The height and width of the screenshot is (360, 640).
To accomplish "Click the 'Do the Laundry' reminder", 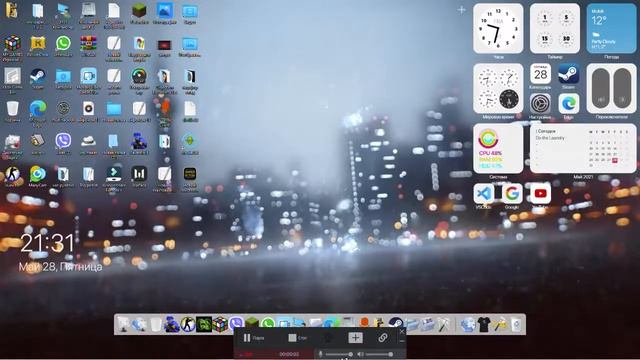I will pos(550,138).
